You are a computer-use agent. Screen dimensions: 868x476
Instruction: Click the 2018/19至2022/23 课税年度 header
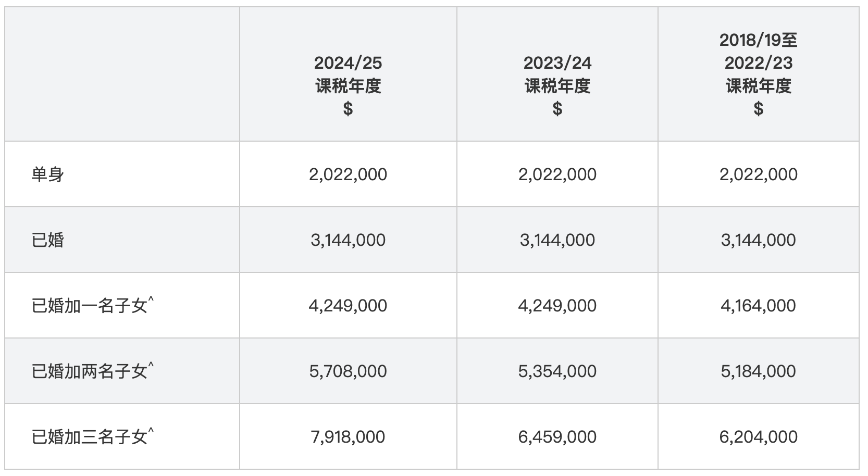tap(759, 74)
